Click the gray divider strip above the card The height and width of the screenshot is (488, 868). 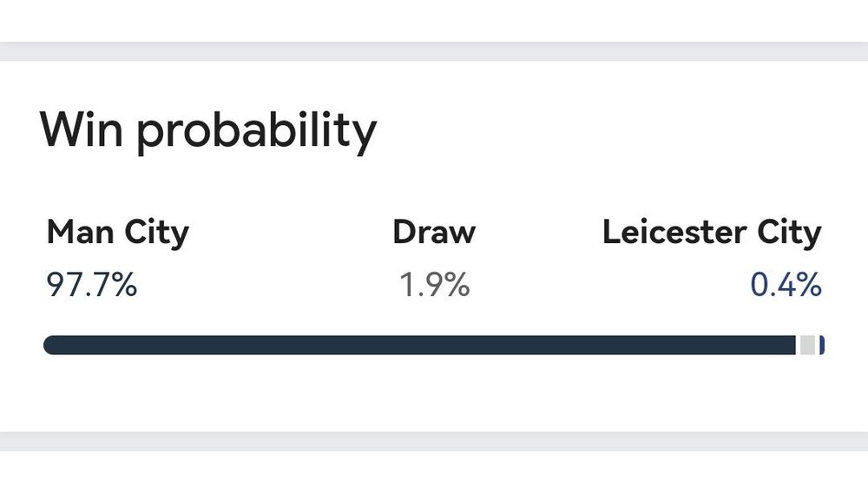point(434,51)
